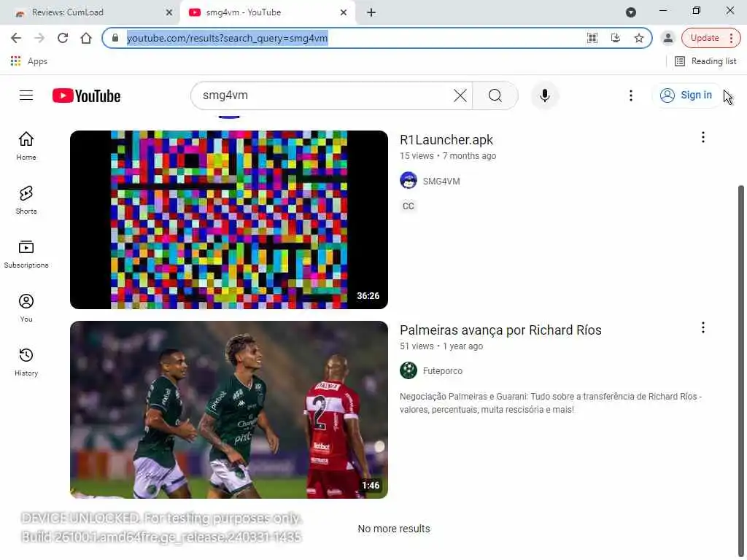Click the Futeporco channel avatar
Image resolution: width=747 pixels, height=560 pixels.
409,370
